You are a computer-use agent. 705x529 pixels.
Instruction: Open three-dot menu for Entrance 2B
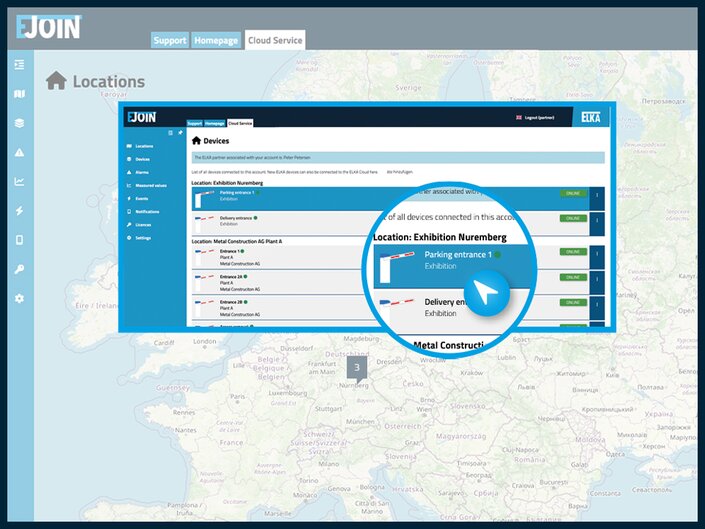597,307
